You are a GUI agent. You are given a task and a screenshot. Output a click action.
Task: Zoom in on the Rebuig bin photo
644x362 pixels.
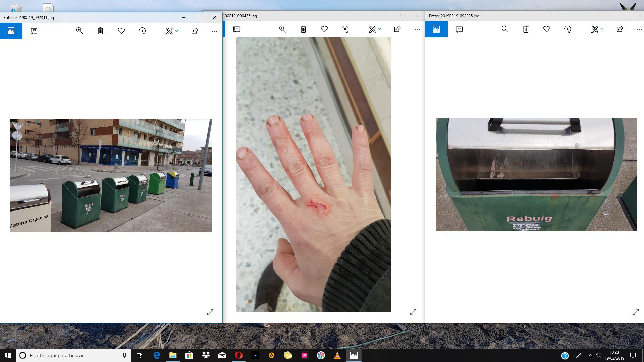pos(505,29)
